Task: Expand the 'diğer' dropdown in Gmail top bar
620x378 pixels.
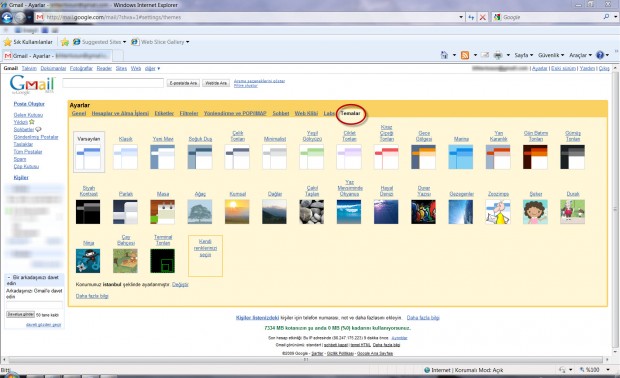Action: pyautogui.click(x=152, y=68)
